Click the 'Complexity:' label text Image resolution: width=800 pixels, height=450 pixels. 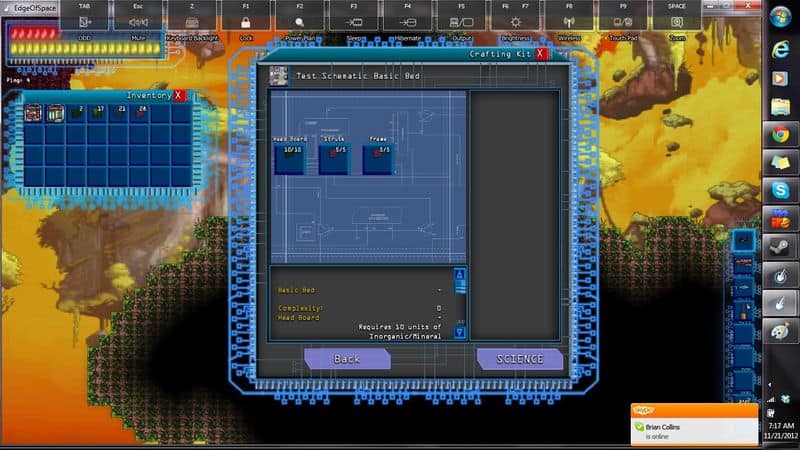click(x=301, y=308)
